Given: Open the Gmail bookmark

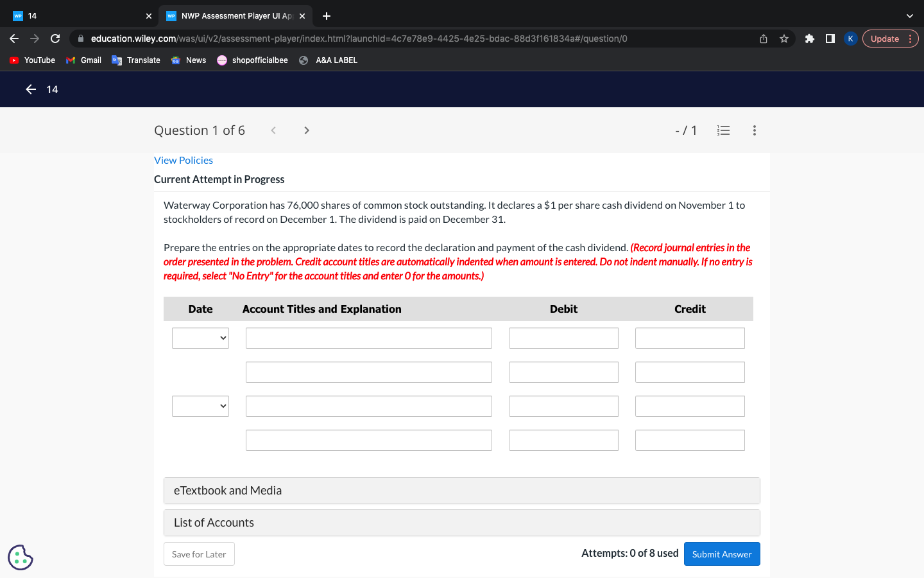Looking at the screenshot, I should 83,60.
